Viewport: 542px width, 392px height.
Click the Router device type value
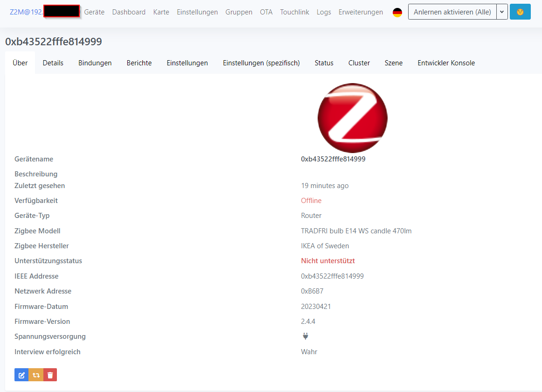point(311,216)
